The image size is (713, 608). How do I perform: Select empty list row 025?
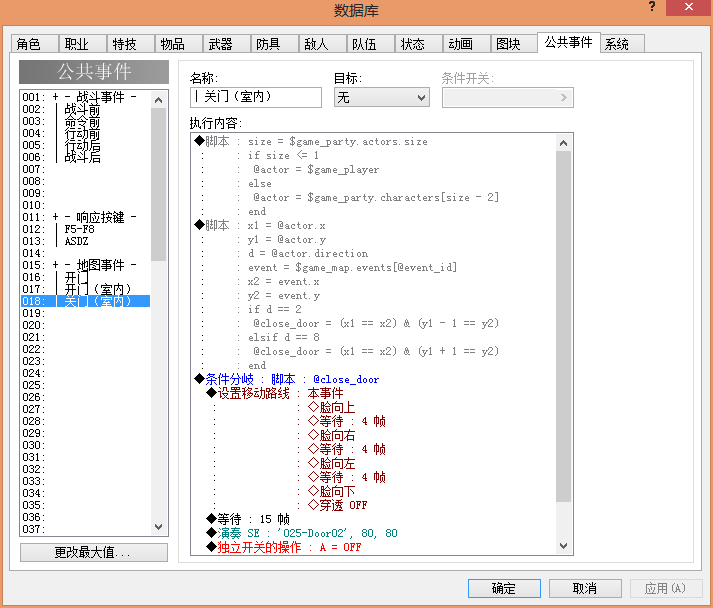pyautogui.click(x=85, y=385)
